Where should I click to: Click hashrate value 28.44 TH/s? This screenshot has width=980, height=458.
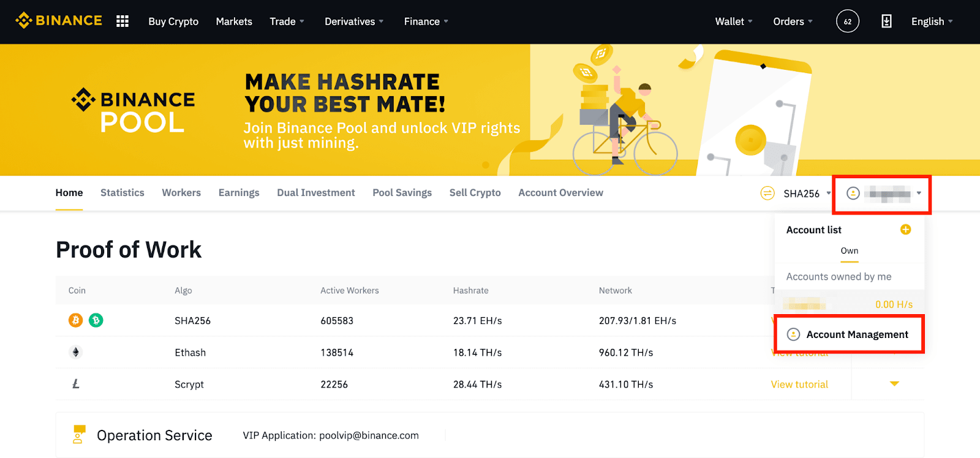click(x=478, y=385)
